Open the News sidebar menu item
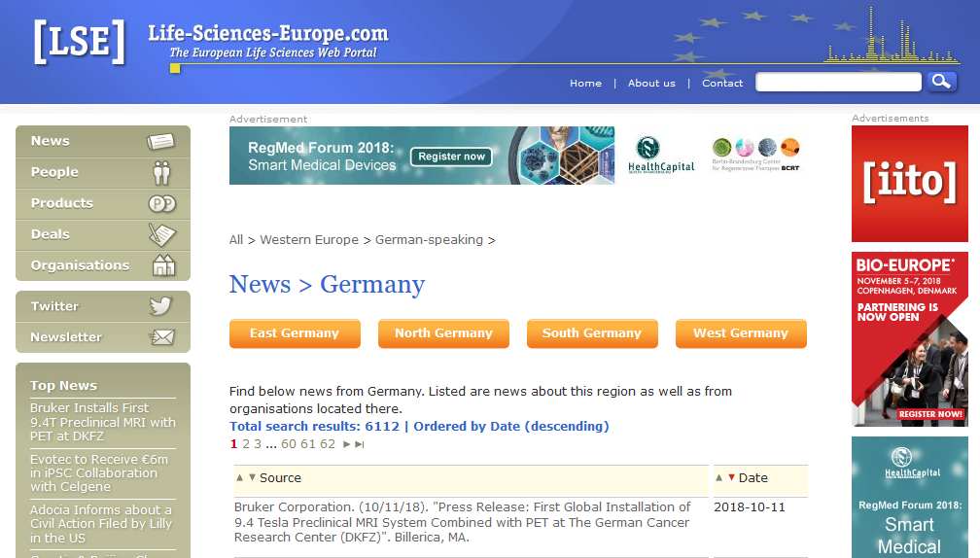This screenshot has height=558, width=980. click(x=103, y=141)
